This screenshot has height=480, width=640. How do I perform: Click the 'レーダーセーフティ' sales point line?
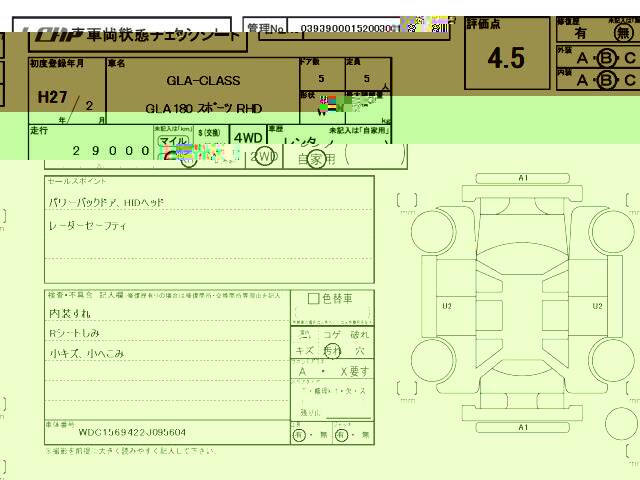[87, 225]
